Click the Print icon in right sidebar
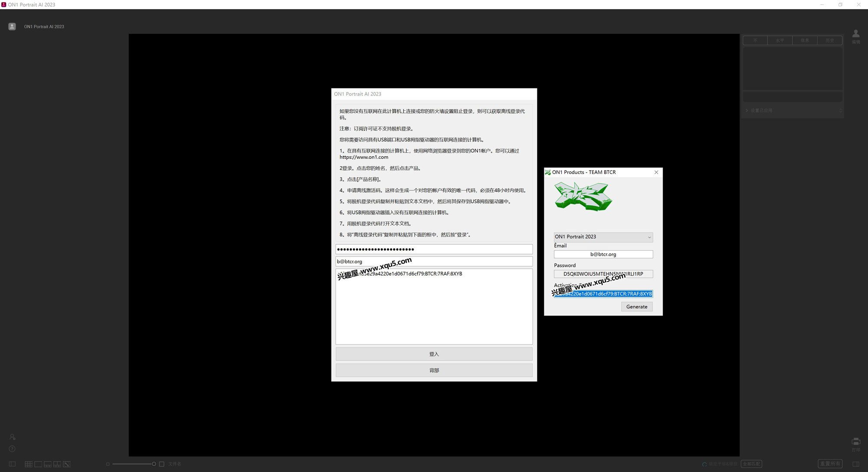The width and height of the screenshot is (868, 472). (x=856, y=444)
